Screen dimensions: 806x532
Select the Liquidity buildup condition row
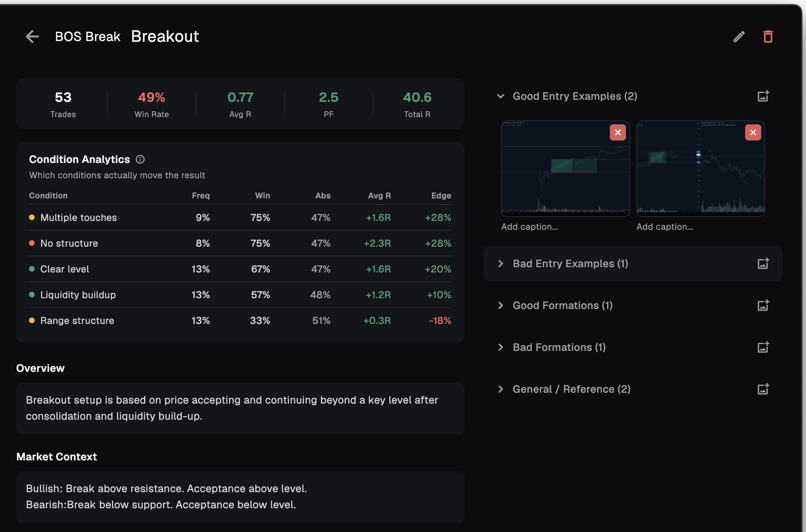coord(240,295)
